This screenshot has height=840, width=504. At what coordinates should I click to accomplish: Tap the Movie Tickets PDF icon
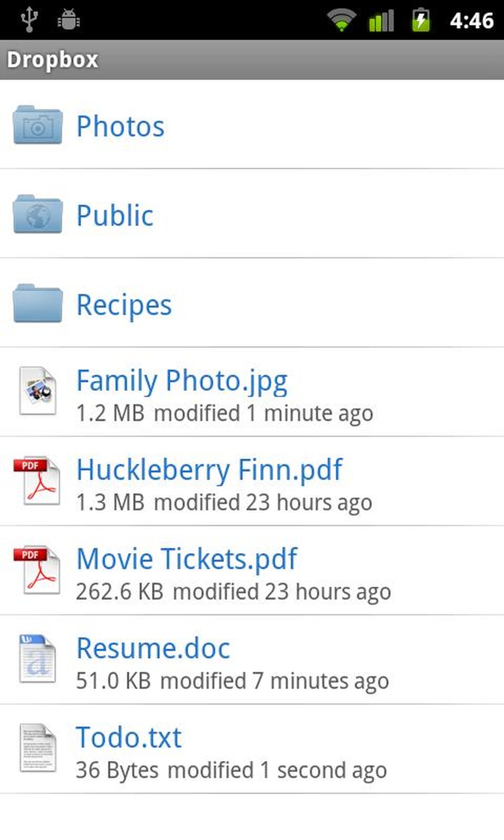point(37,570)
